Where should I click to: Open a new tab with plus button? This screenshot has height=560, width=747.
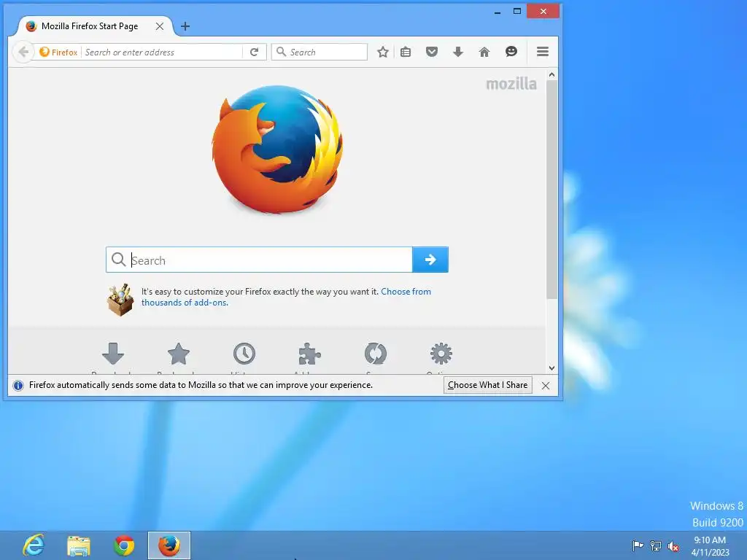click(x=185, y=26)
